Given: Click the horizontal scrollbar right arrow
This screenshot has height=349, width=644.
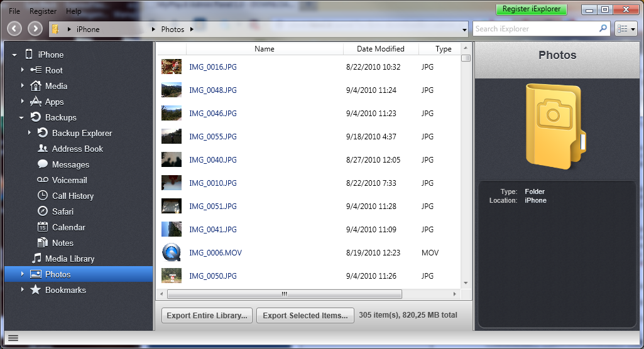Looking at the screenshot, I should [x=455, y=294].
